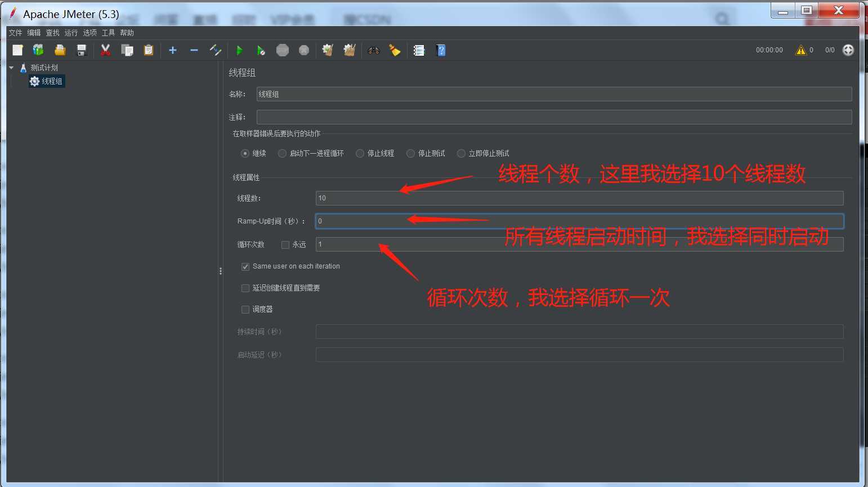Click the 00:00:00 elapsed timer

pyautogui.click(x=769, y=50)
